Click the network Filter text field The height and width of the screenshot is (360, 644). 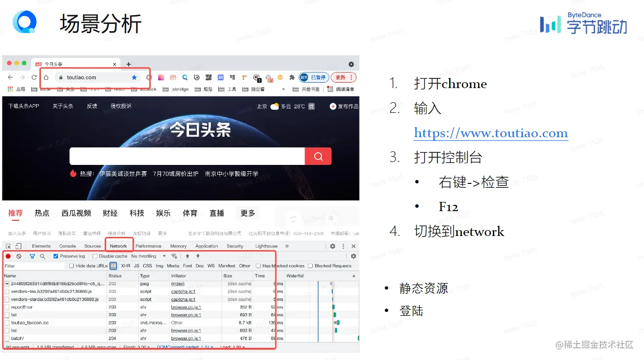[34, 266]
